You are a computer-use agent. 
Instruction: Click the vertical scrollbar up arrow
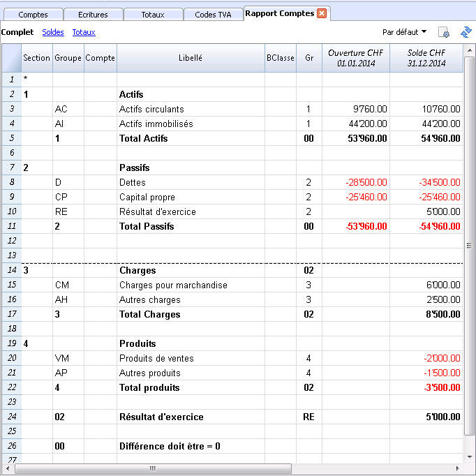click(x=469, y=50)
